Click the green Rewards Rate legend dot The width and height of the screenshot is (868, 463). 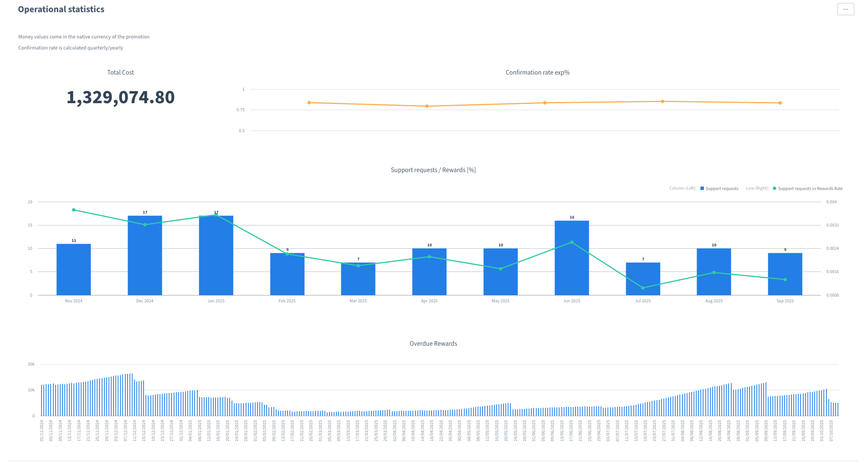click(774, 188)
